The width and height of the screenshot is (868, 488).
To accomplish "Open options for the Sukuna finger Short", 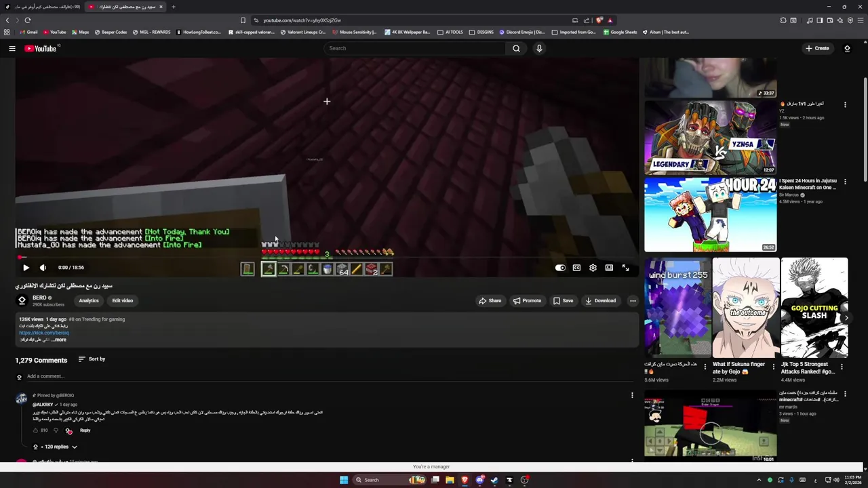I will pyautogui.click(x=773, y=367).
